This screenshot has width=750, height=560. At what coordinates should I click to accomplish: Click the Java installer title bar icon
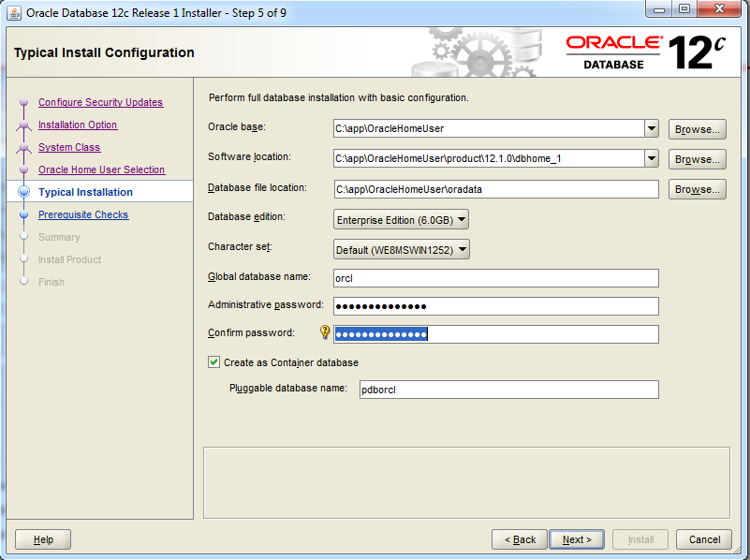pyautogui.click(x=14, y=13)
